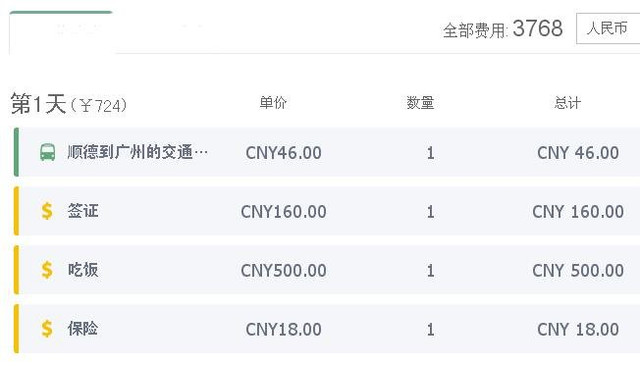Open the 顺德到广州的交通 expense item
Viewport: 640px width, 366px height.
pos(138,152)
